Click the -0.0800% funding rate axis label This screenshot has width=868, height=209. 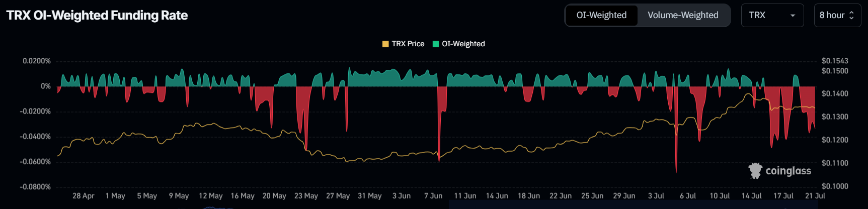click(35, 187)
